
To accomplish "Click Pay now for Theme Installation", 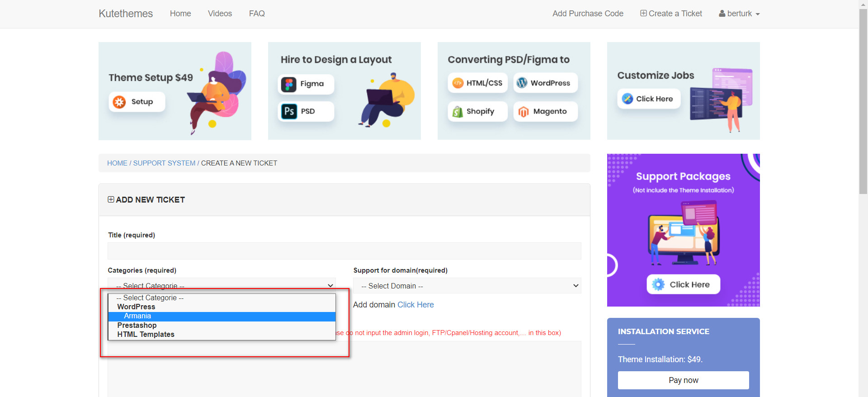I will (684, 380).
